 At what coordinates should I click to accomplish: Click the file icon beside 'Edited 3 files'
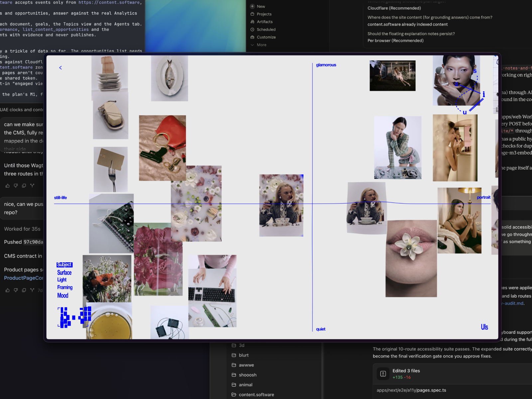(383, 374)
